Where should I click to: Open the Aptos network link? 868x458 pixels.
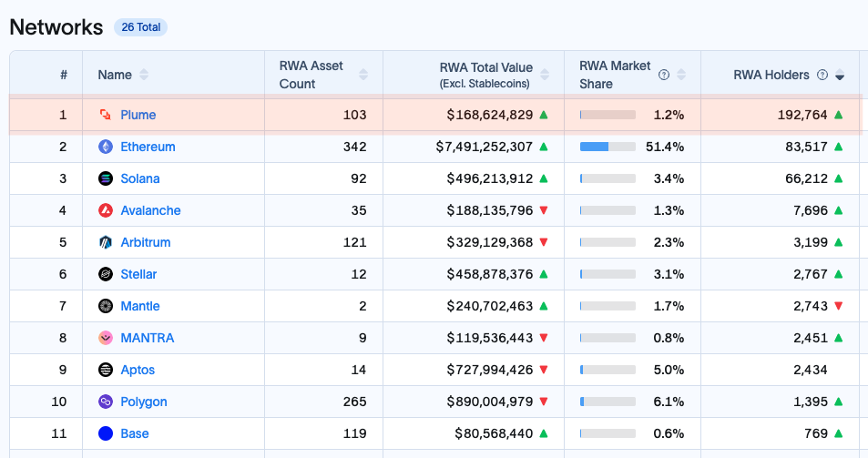pyautogui.click(x=138, y=370)
